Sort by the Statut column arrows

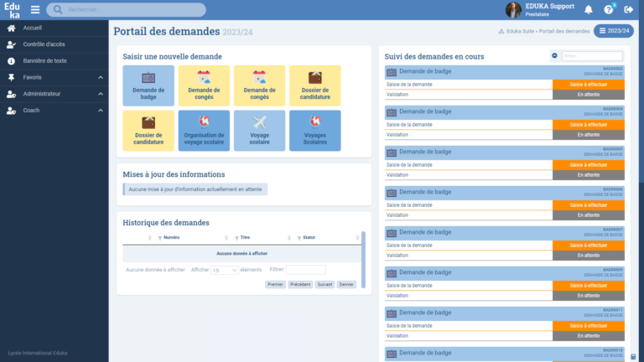tap(357, 238)
